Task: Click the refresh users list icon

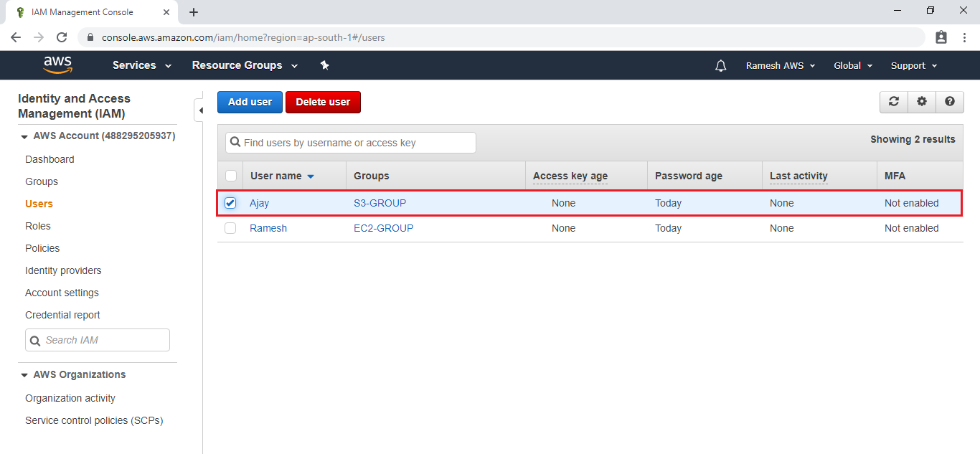Action: [894, 102]
